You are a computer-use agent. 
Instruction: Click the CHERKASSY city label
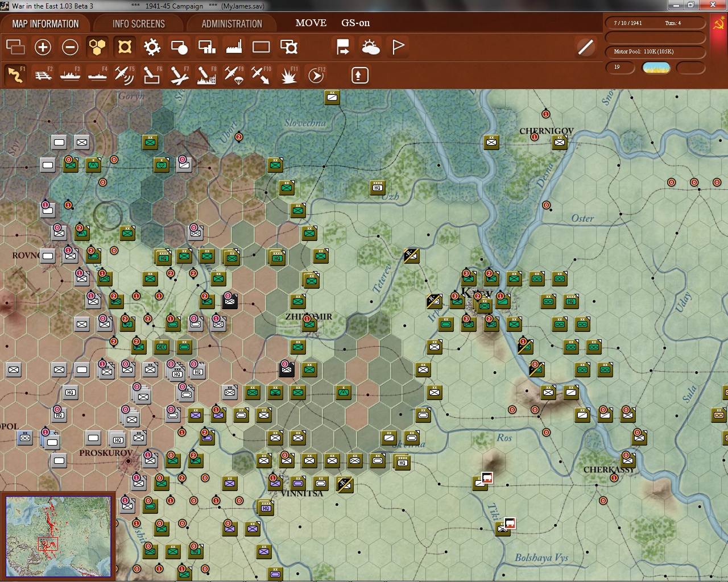(x=609, y=469)
